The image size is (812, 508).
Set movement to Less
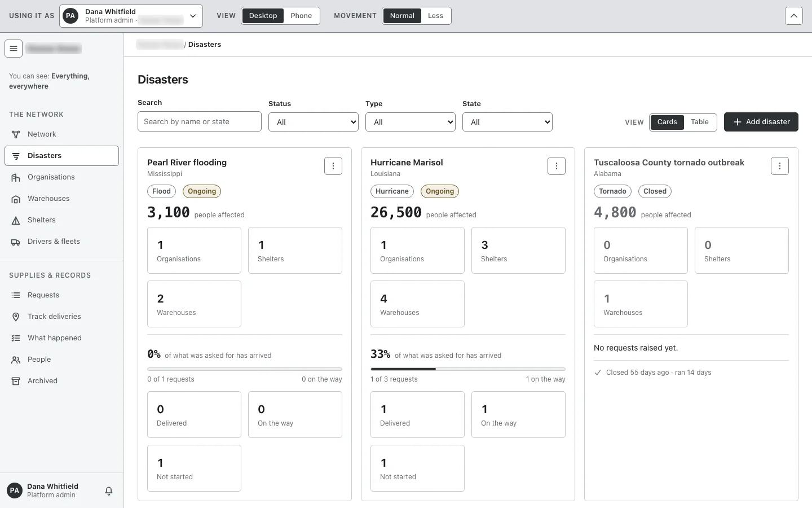435,16
